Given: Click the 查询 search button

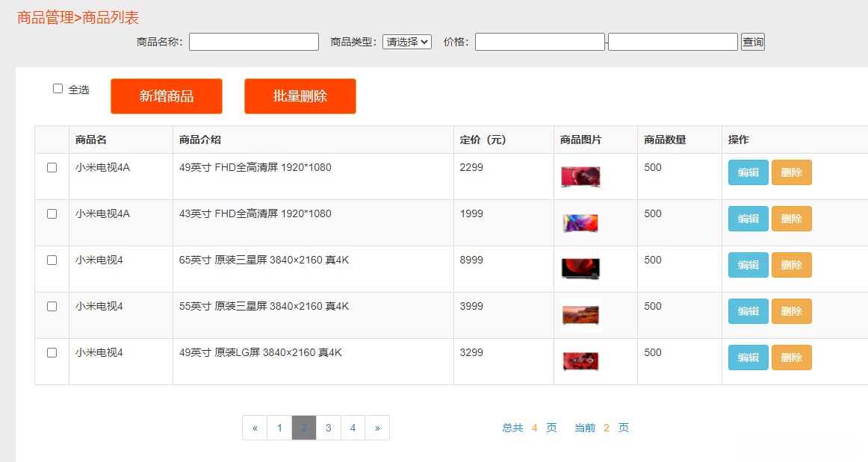Looking at the screenshot, I should pos(753,42).
